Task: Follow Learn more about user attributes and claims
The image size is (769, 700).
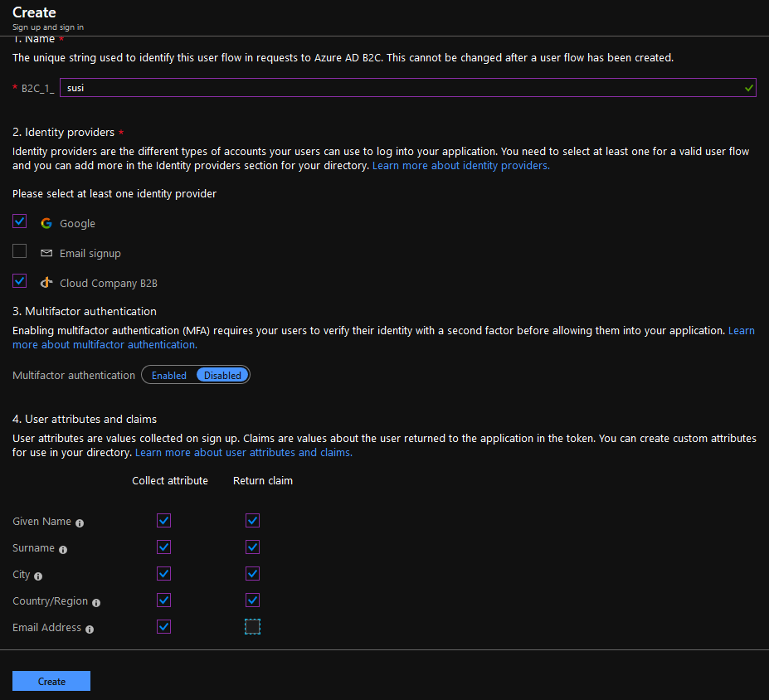Action: click(x=243, y=452)
